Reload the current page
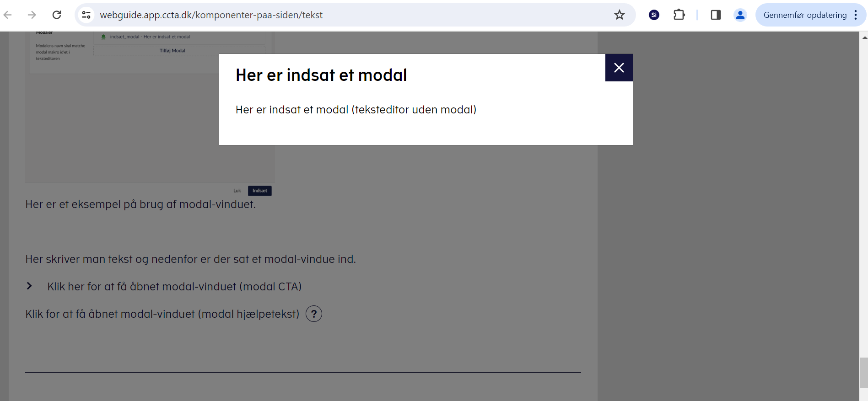The image size is (868, 401). point(57,15)
